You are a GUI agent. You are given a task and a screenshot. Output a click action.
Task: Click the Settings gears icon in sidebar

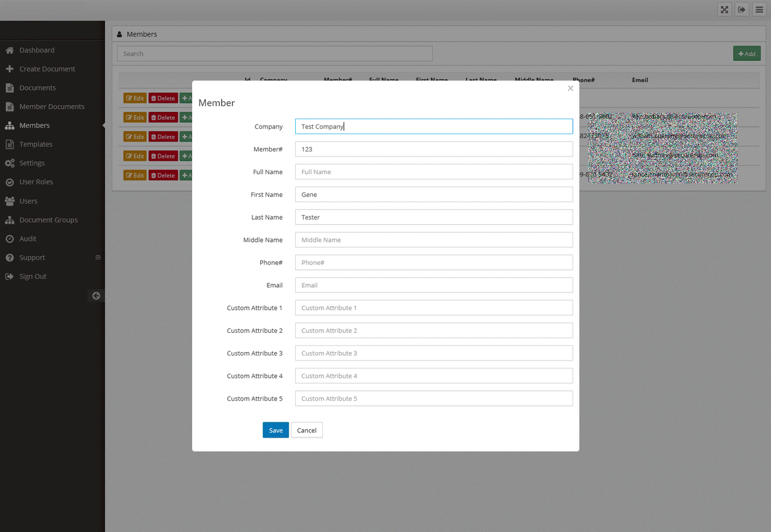click(10, 163)
